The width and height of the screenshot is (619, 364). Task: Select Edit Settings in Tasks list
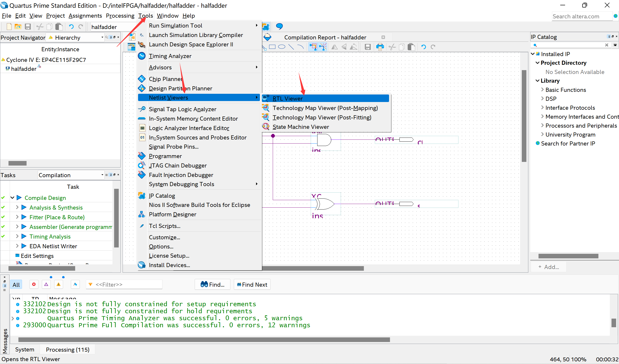pos(37,256)
